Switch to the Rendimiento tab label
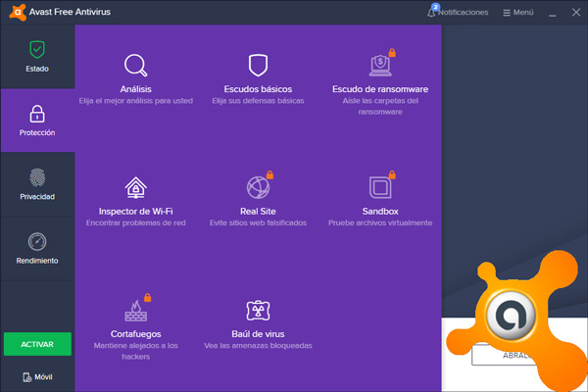Screen dimensions: 588x392 click(37, 261)
